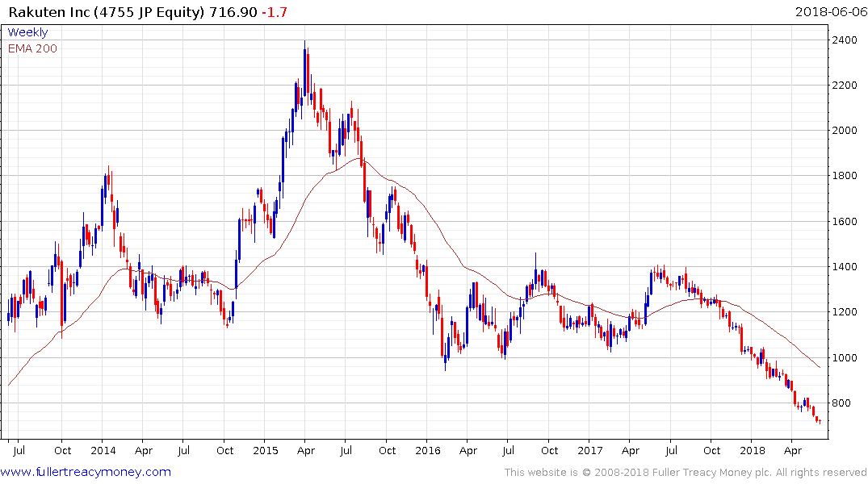Click the 1400 price axis label
This screenshot has width=868, height=484.
tap(845, 267)
